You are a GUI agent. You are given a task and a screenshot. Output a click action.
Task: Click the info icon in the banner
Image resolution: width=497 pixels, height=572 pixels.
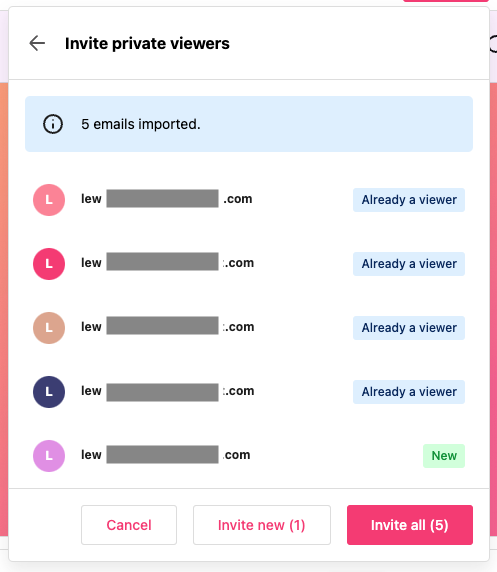point(53,124)
